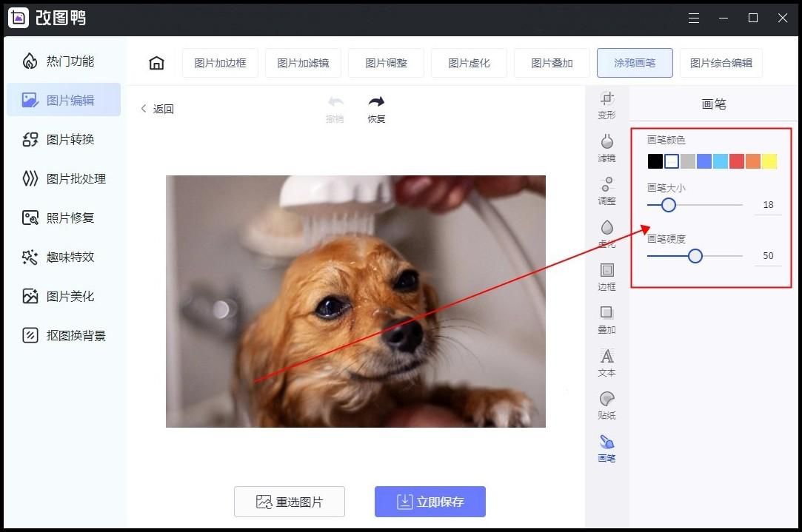
Task: Select the 画笔 brush tool
Action: (606, 448)
